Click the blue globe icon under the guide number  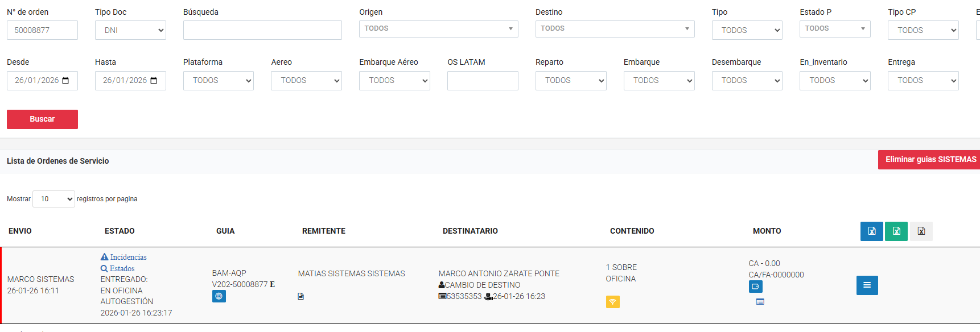click(219, 296)
